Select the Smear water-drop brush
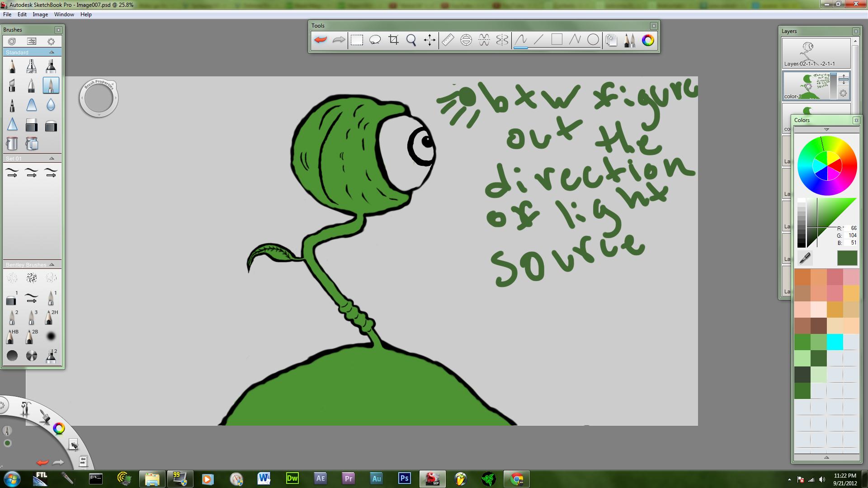Viewport: 868px width, 488px height. coord(51,105)
